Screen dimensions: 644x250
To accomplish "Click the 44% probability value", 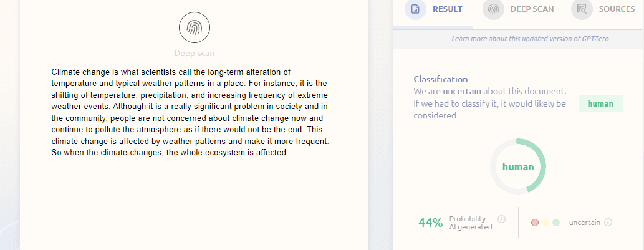I will (x=431, y=223).
